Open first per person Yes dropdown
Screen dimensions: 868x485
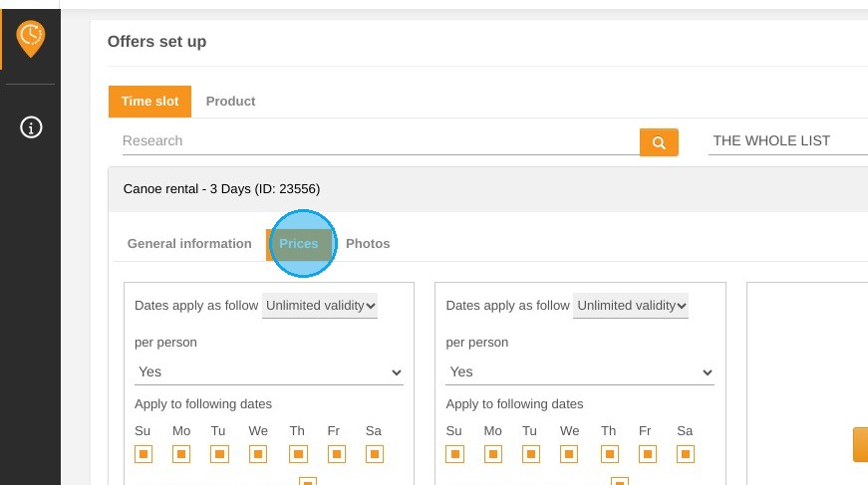tap(269, 372)
